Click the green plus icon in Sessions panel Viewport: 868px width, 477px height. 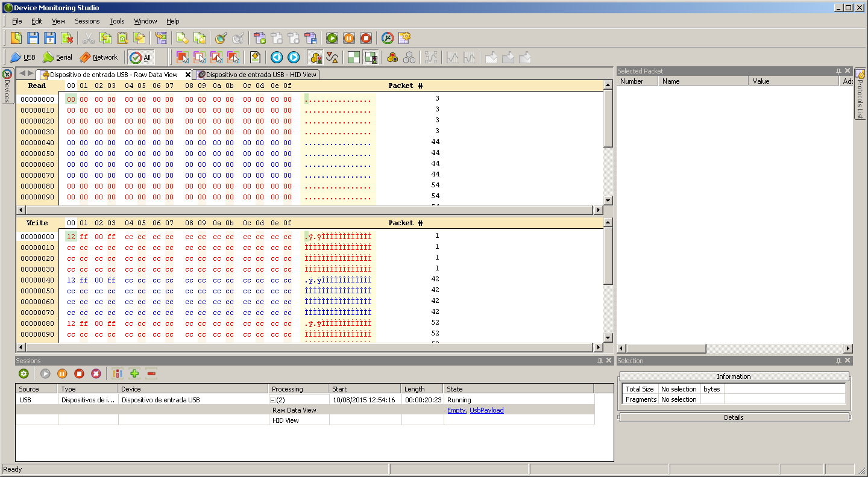click(134, 373)
